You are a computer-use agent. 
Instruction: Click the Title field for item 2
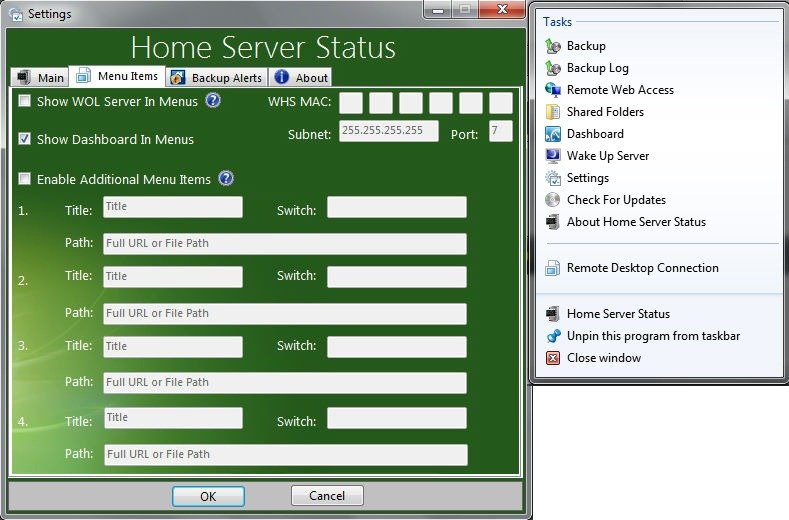click(173, 277)
